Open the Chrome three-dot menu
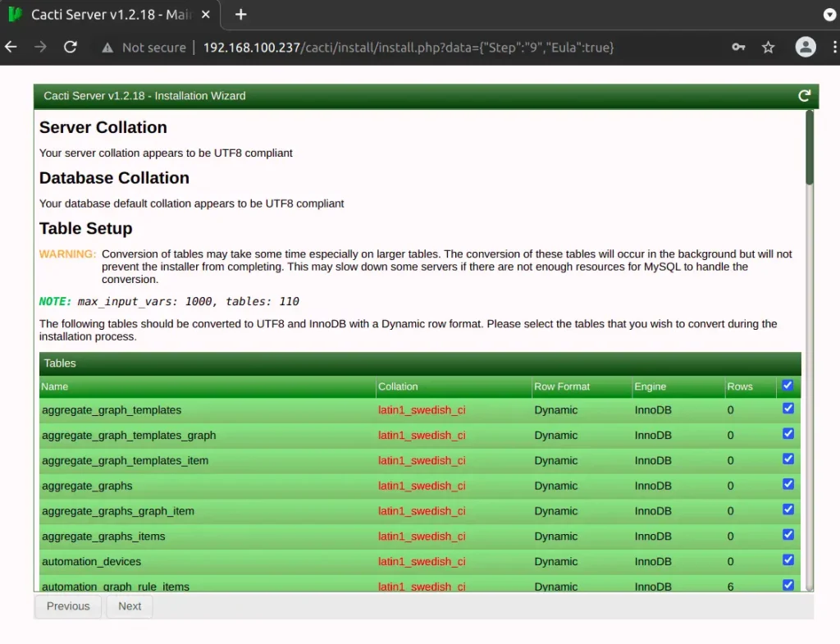This screenshot has height=644, width=840. coord(833,47)
